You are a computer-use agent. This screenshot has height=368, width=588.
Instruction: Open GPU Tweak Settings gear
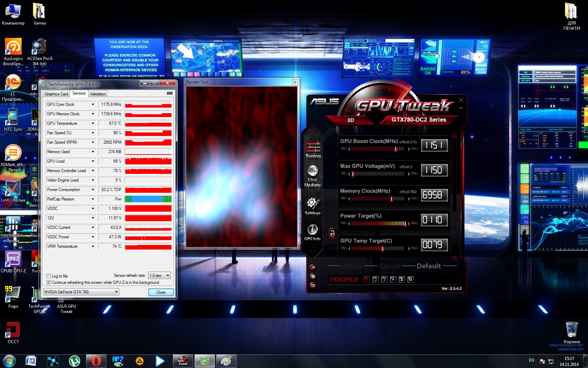point(313,205)
